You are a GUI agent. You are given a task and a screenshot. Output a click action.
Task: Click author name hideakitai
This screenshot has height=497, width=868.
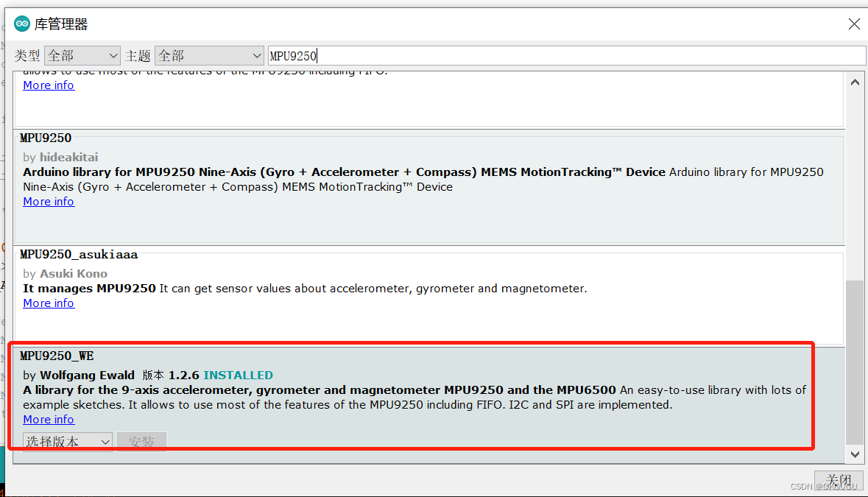pos(68,157)
